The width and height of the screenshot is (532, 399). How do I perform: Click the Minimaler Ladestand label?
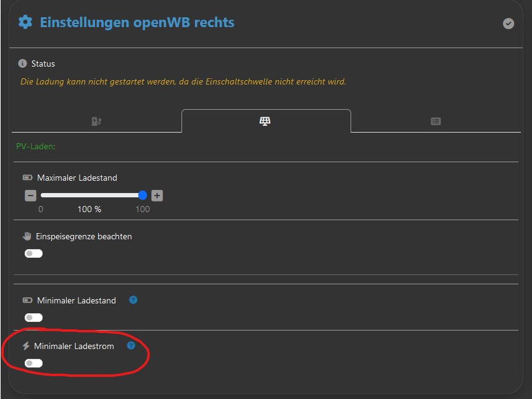pyautogui.click(x=77, y=300)
